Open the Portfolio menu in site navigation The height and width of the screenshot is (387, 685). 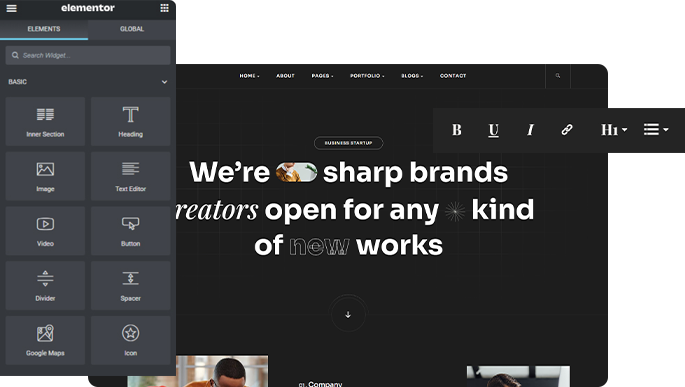coord(367,76)
